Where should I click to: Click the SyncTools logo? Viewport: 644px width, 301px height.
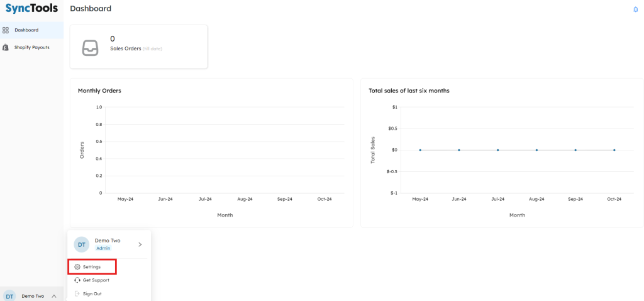point(31,9)
